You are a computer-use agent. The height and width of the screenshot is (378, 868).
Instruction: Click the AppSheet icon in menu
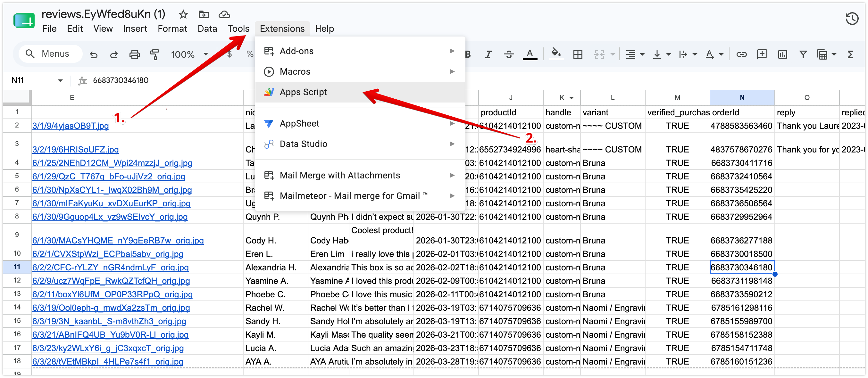(x=269, y=124)
